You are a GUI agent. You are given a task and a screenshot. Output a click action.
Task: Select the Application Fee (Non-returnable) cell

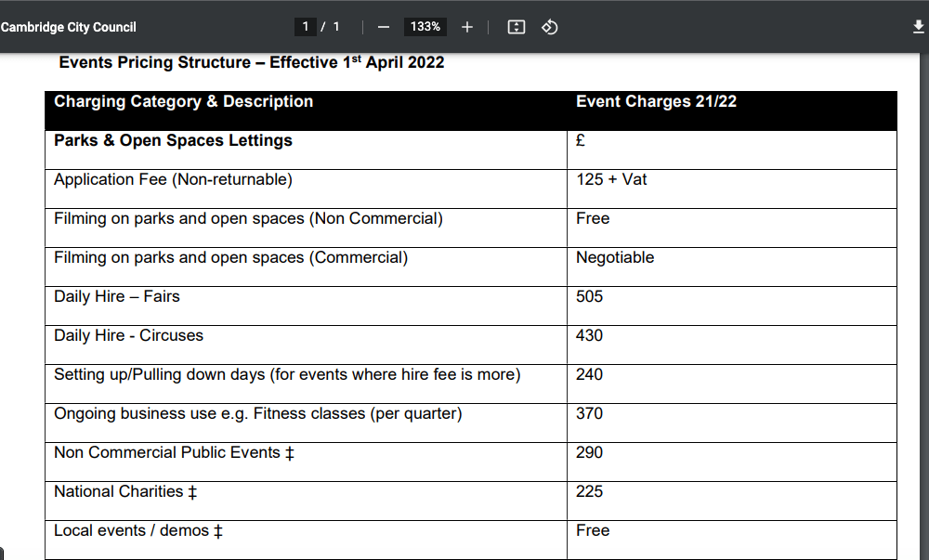click(x=173, y=180)
